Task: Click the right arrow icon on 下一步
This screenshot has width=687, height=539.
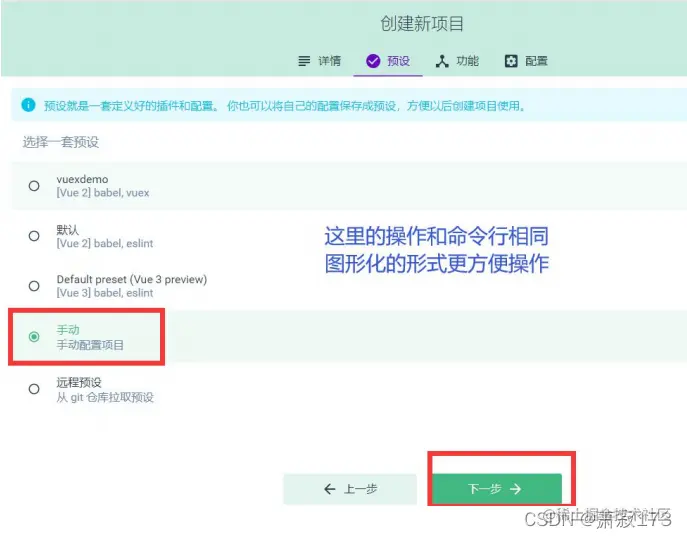Action: coord(516,489)
